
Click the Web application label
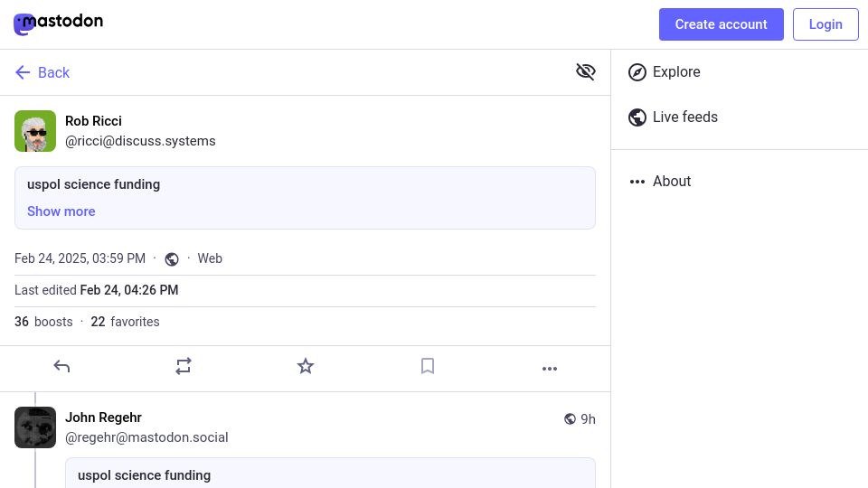tap(210, 258)
